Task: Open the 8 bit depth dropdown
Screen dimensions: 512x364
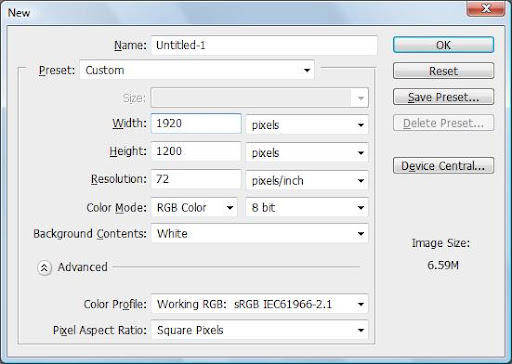Action: click(x=307, y=207)
